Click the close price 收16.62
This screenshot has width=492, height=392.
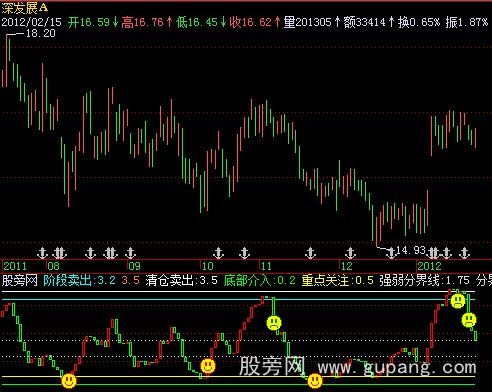(251, 22)
